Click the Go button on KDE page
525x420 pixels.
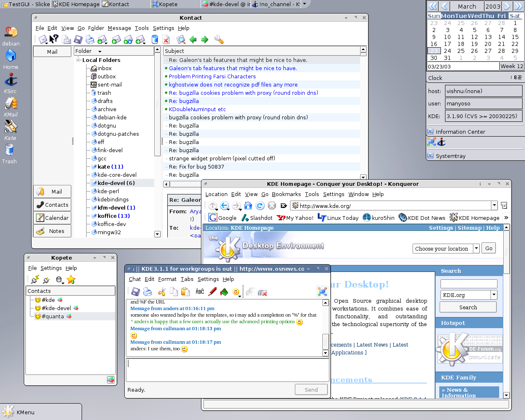coord(489,248)
